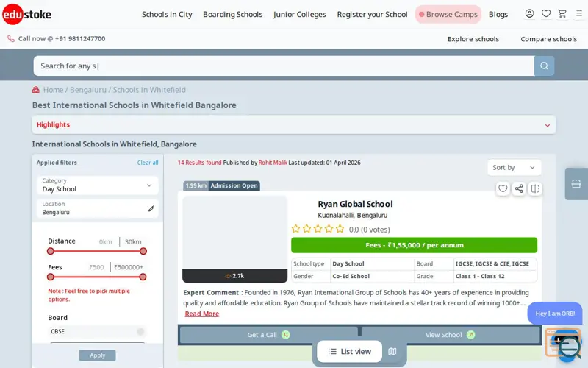The width and height of the screenshot is (588, 368).
Task: Click Get a Call button
Action: [x=268, y=335]
